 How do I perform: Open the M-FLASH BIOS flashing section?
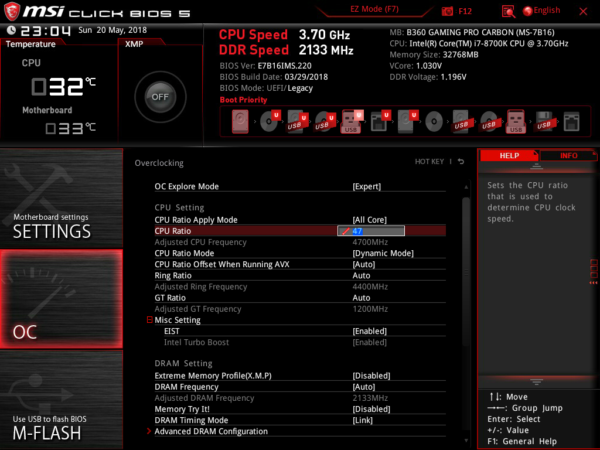point(61,400)
